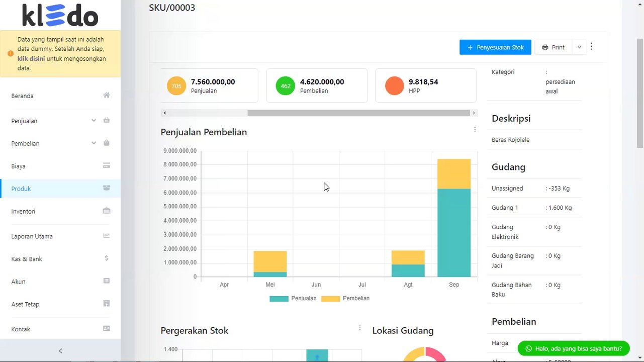Click the September Pembelian yellow bar
This screenshot has width=644, height=362.
454,174
